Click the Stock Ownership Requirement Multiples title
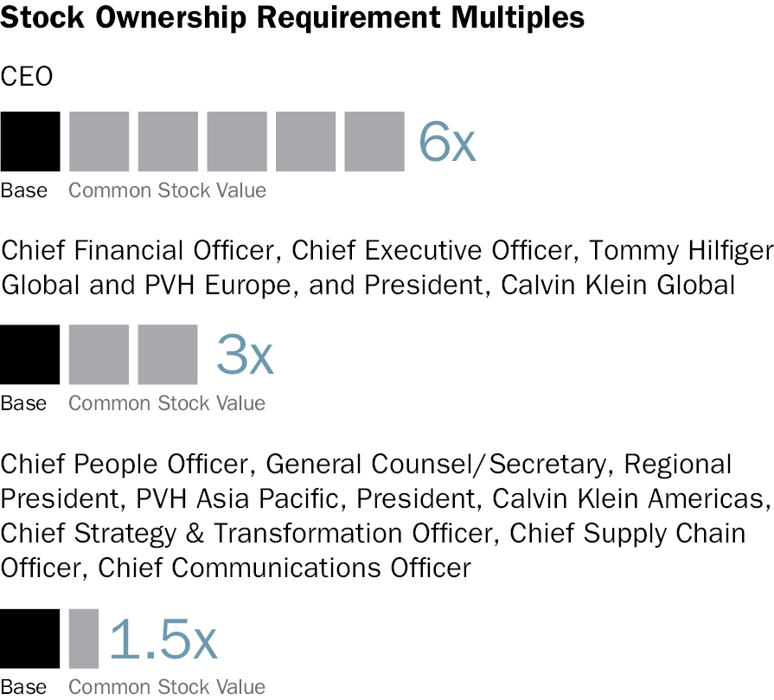This screenshot has width=774, height=700. [292, 17]
